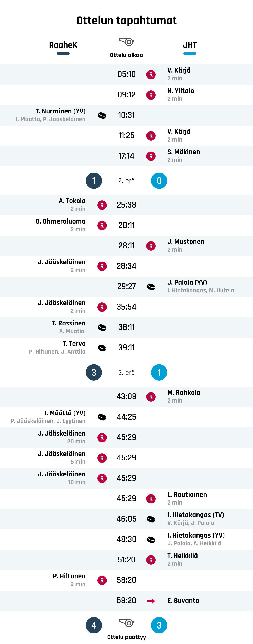Click the puck icon at 38:11
This screenshot has height=644, width=253.
[x=102, y=328]
